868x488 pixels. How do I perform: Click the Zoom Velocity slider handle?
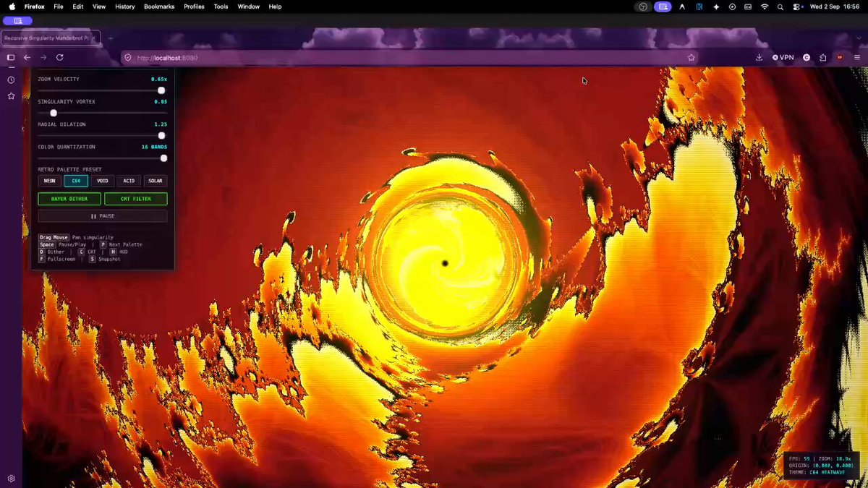click(x=161, y=90)
